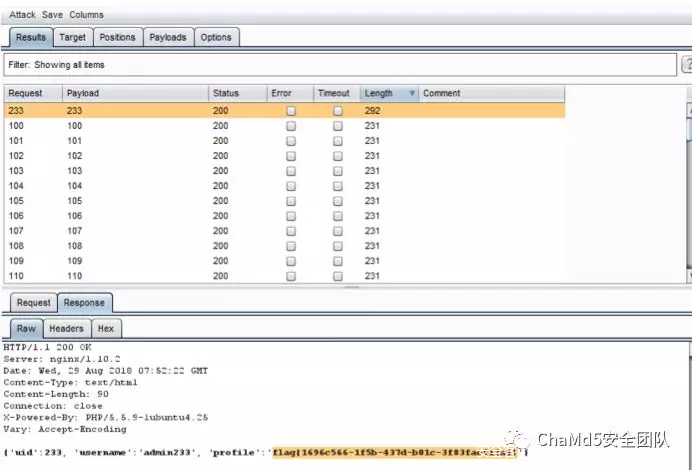
Task: Sort by the Status column header
Action: point(236,93)
